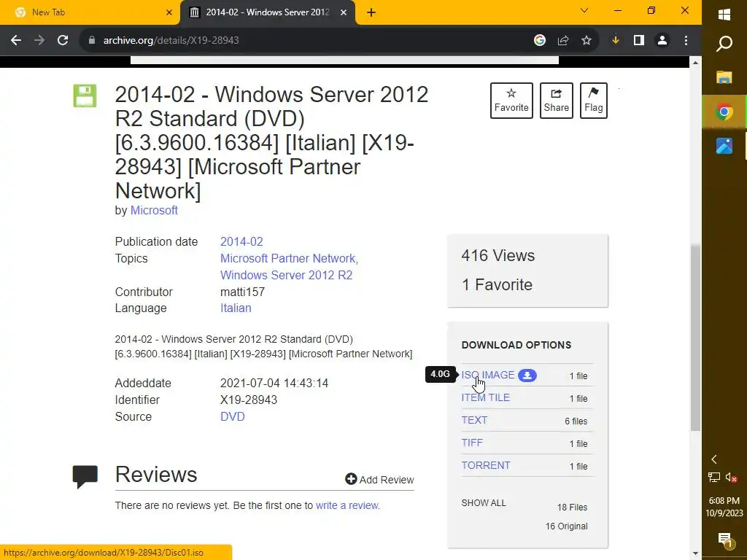
Task: Show hidden system tray icons
Action: pyautogui.click(x=713, y=459)
